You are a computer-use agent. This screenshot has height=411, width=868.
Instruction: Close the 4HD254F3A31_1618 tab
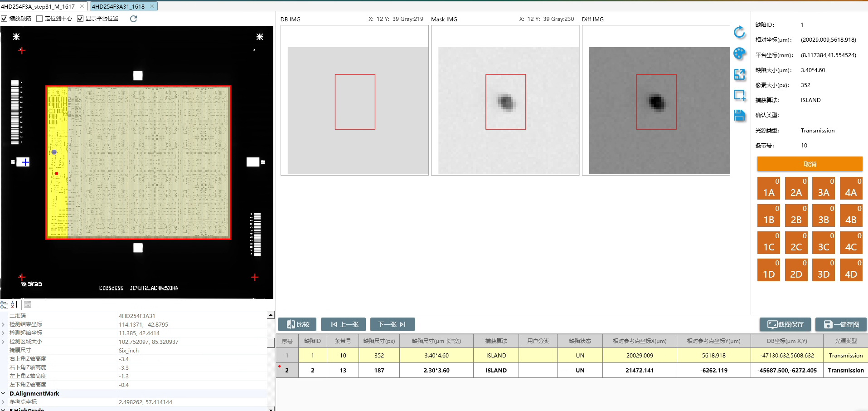click(152, 6)
